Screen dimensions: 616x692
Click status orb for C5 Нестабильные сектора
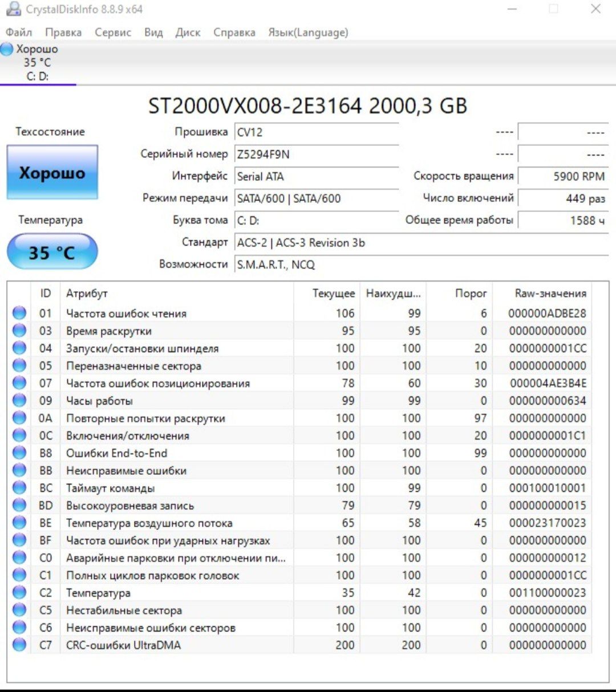(x=19, y=610)
